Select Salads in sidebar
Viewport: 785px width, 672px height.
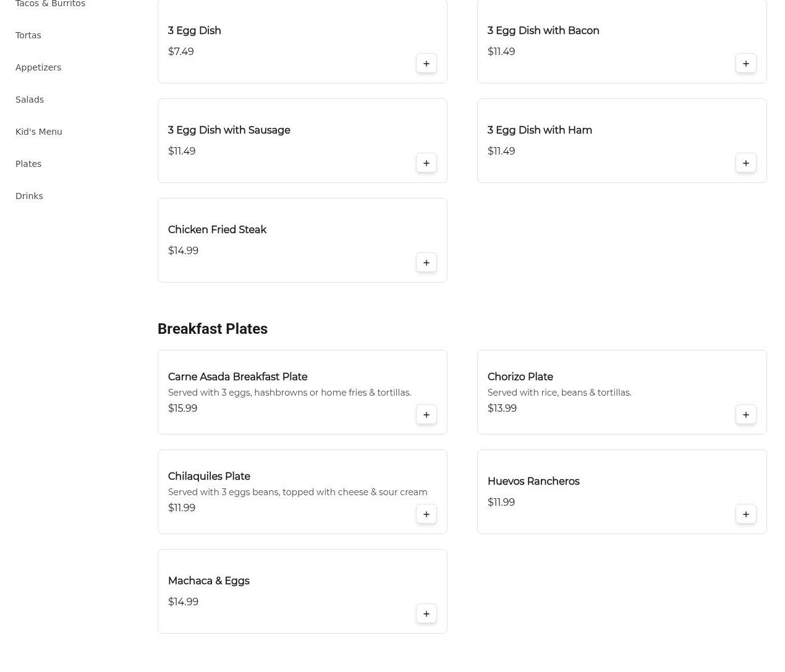point(30,100)
